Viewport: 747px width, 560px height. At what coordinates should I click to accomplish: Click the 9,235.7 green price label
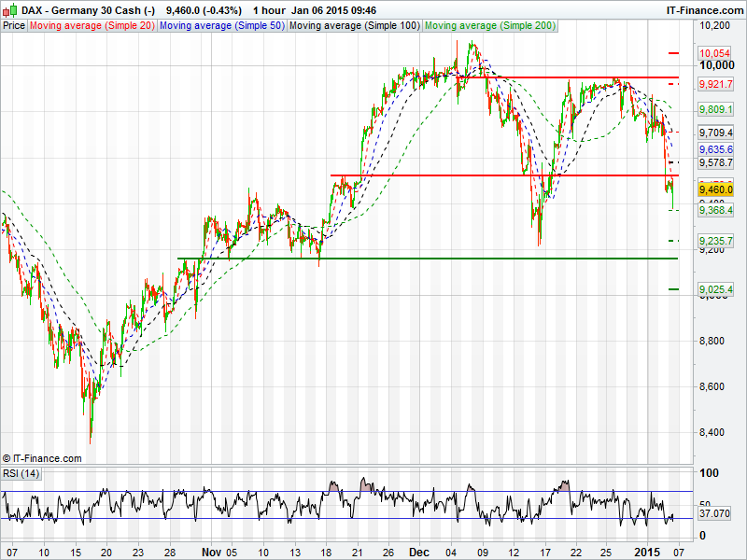[x=715, y=241]
